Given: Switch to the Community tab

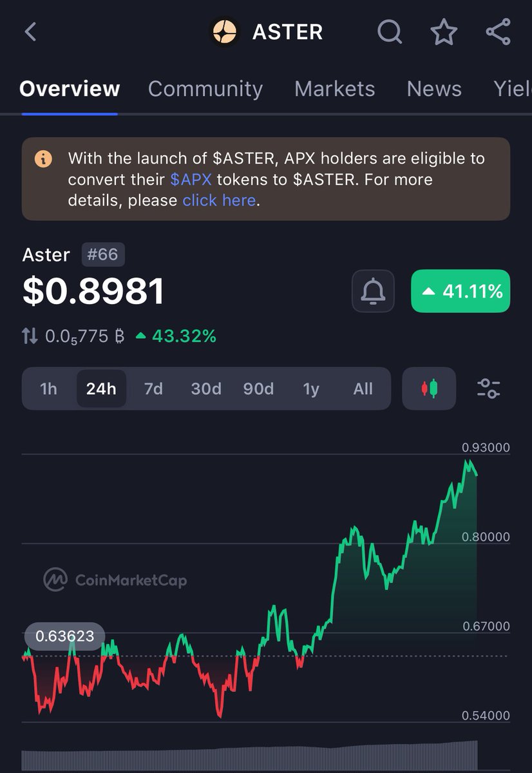Looking at the screenshot, I should pos(205,89).
